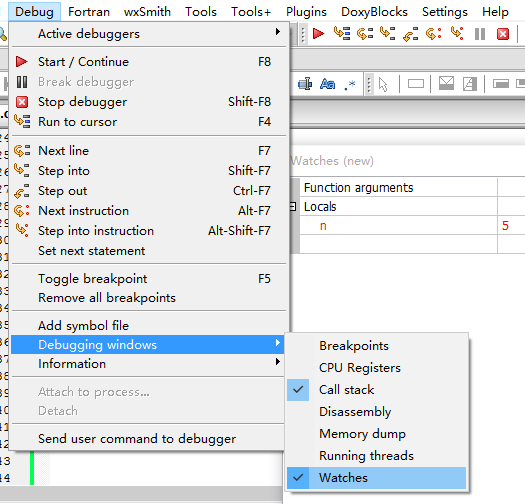Click the debug toolbar drag handle
This screenshot has width=525, height=504.
click(x=303, y=34)
